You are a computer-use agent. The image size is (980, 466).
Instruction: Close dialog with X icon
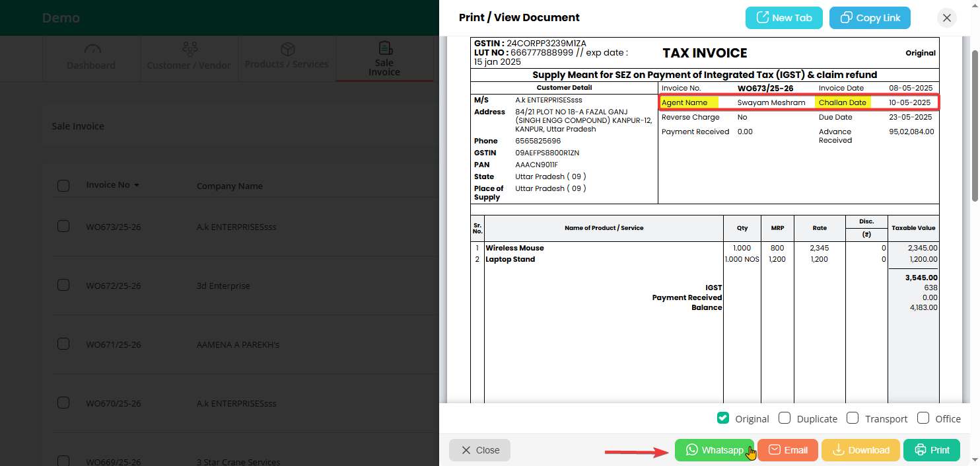click(x=946, y=18)
